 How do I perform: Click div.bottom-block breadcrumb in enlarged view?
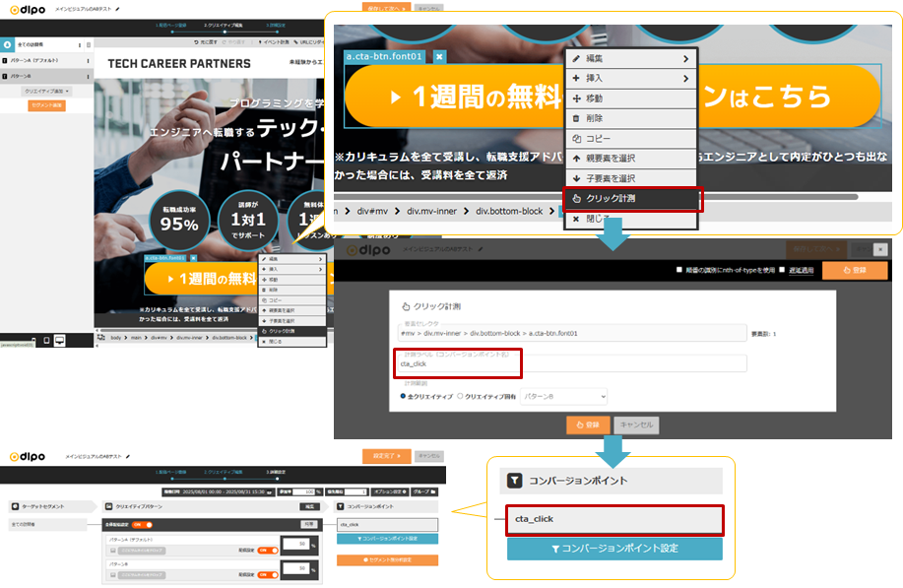click(509, 212)
